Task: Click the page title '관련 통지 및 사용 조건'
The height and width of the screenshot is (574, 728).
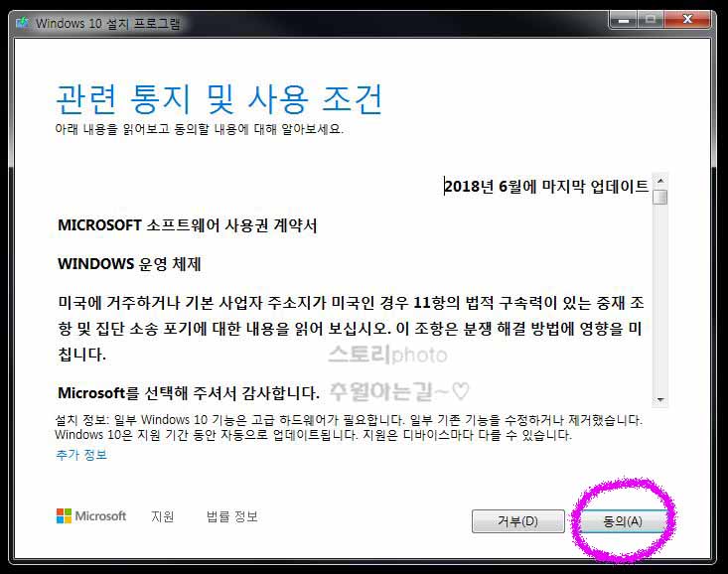Action: pyautogui.click(x=218, y=99)
